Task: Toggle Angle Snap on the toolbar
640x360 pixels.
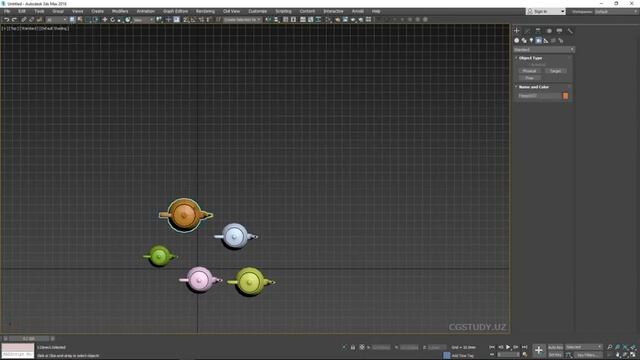Action: [x=193, y=20]
